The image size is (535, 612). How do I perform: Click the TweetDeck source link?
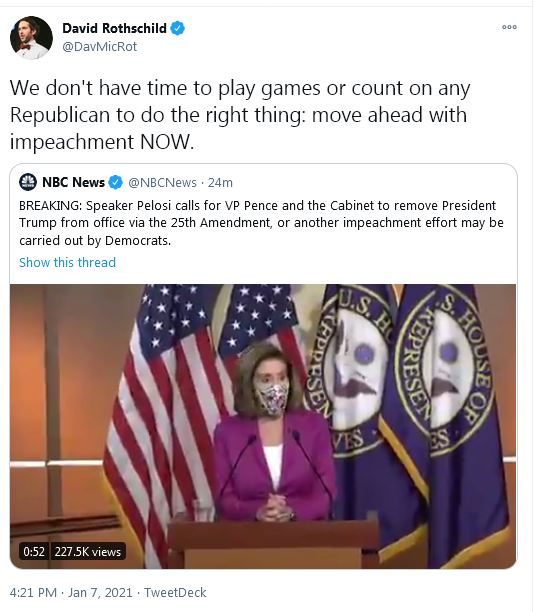click(175, 592)
